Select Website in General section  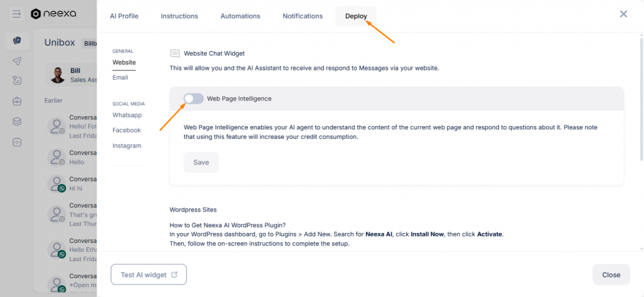pos(124,62)
